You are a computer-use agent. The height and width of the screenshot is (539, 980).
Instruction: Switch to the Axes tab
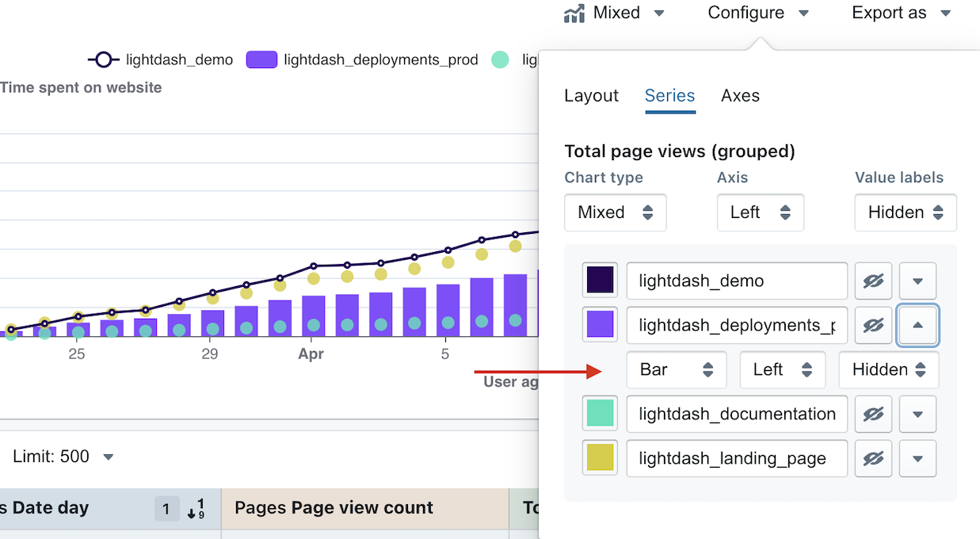pyautogui.click(x=740, y=96)
